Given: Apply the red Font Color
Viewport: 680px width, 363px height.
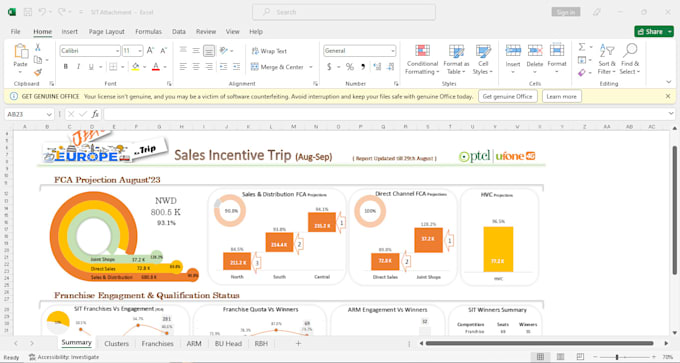Looking at the screenshot, I should (156, 67).
